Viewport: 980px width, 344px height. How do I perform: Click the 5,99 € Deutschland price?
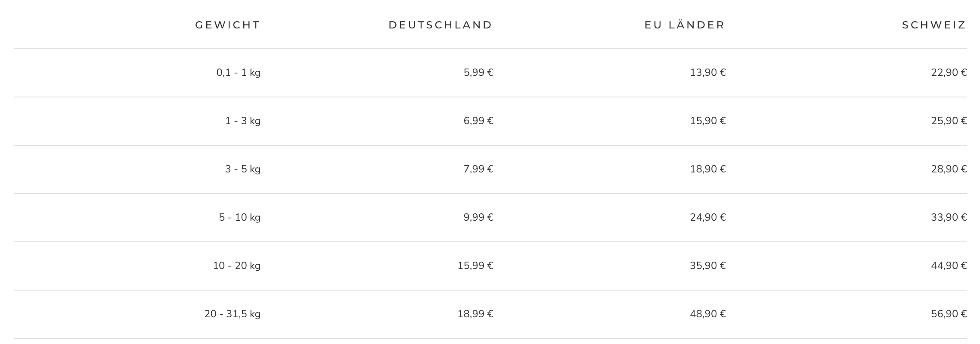click(x=478, y=72)
